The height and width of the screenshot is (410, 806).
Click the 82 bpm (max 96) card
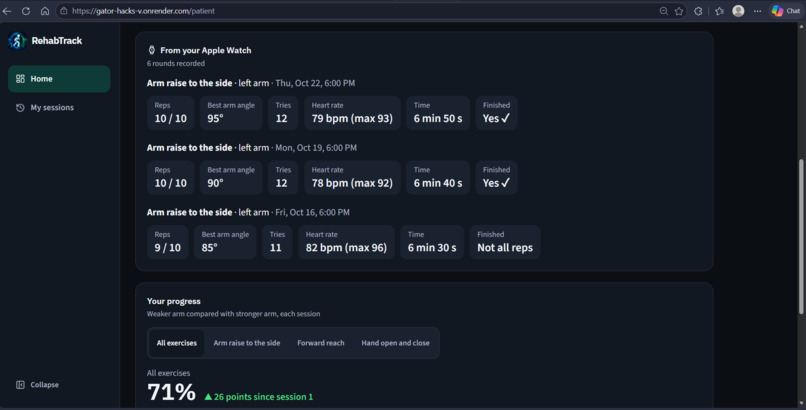(x=346, y=242)
